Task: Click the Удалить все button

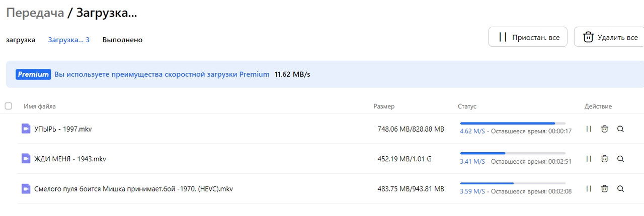Action: [610, 37]
